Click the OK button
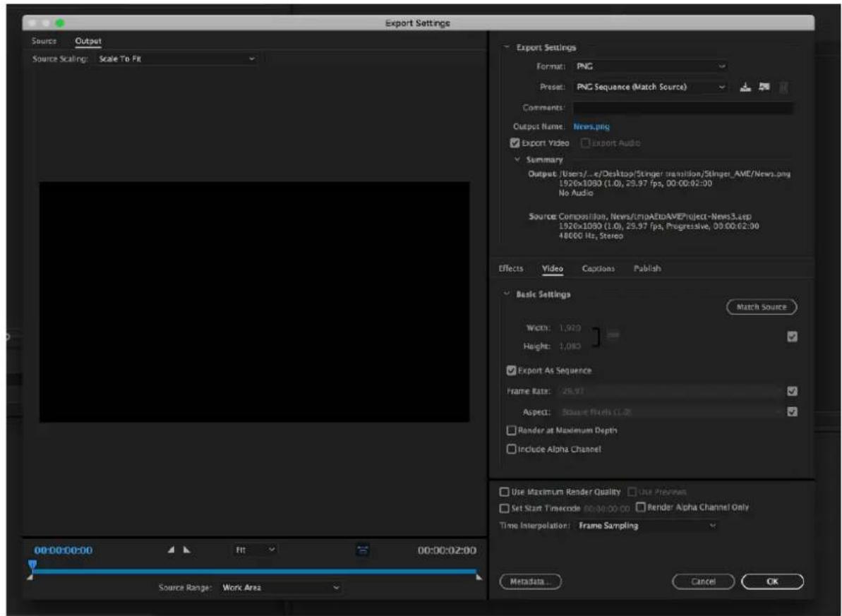842x616 pixels. pyautogui.click(x=772, y=581)
